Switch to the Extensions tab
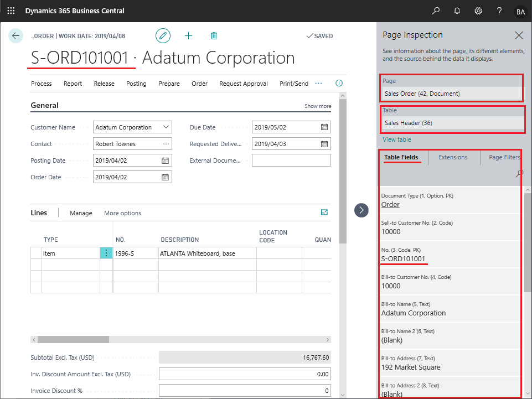 click(453, 157)
